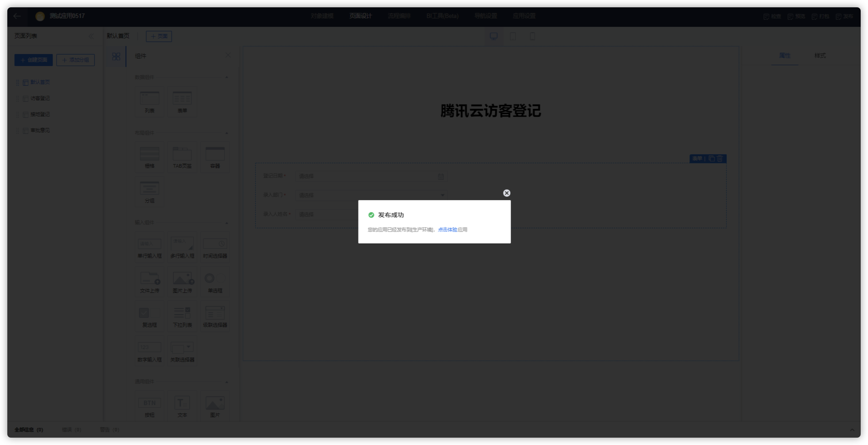This screenshot has height=445, width=868.
Task: Open the 页面设计 top menu
Action: [360, 16]
